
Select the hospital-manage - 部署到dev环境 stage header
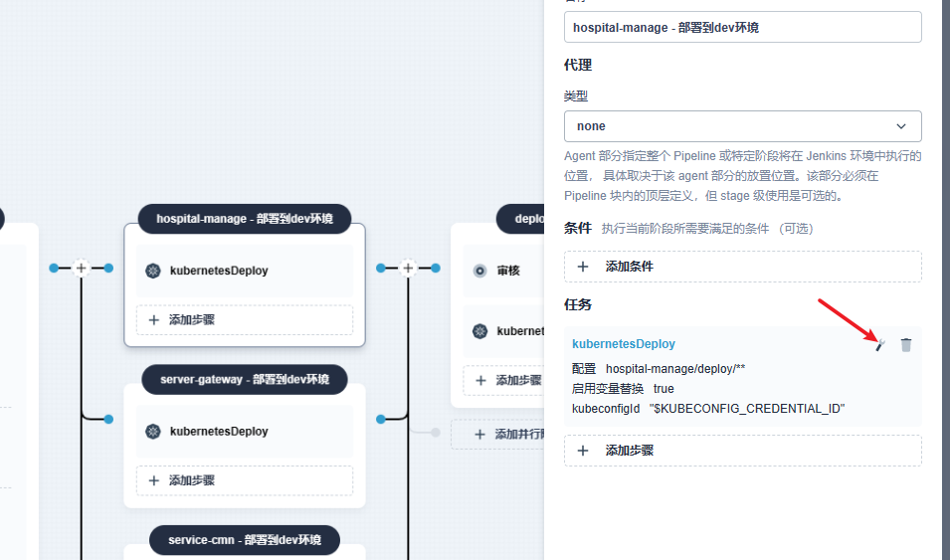[245, 219]
